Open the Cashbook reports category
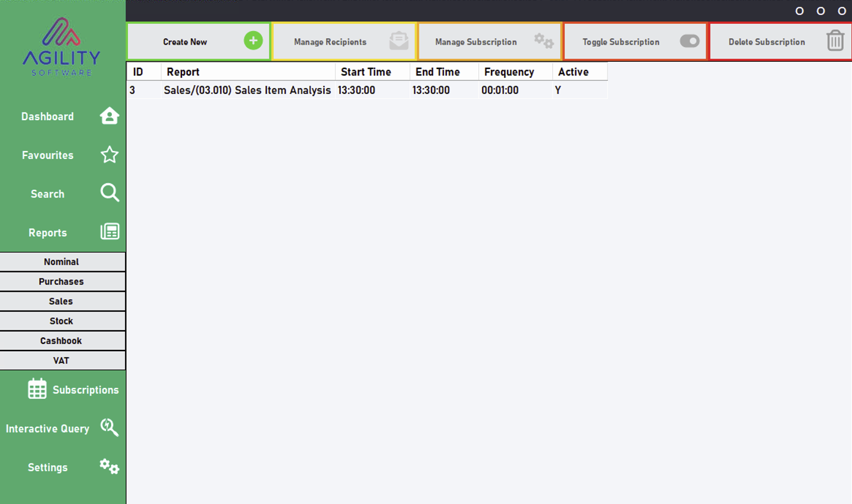The image size is (852, 504). tap(62, 341)
